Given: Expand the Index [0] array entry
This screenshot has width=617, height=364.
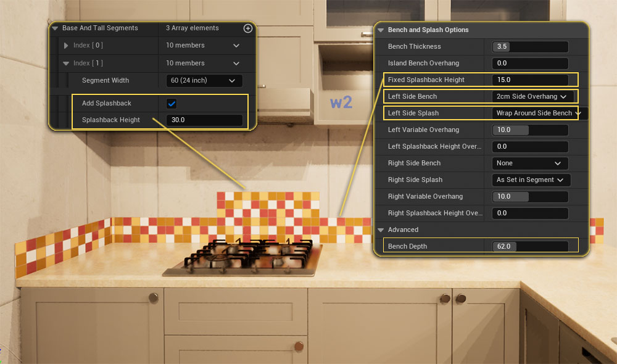Looking at the screenshot, I should coord(67,46).
